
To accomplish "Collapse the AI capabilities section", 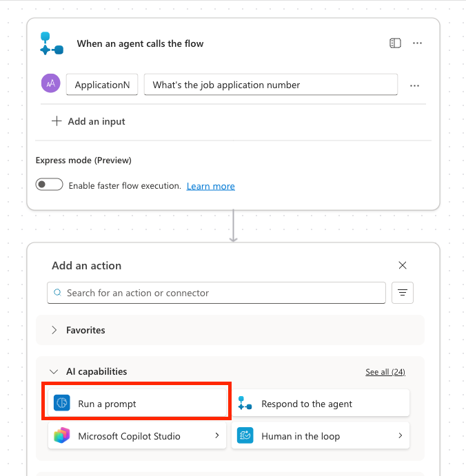I will click(x=54, y=371).
